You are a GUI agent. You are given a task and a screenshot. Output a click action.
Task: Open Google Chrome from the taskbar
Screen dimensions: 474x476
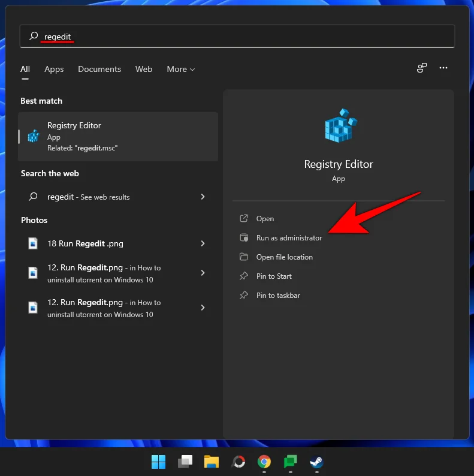point(264,462)
